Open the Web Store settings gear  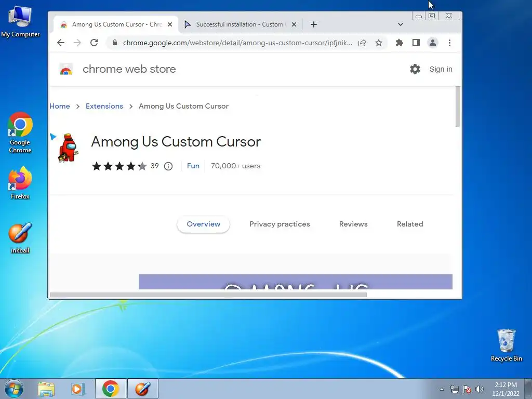point(415,69)
